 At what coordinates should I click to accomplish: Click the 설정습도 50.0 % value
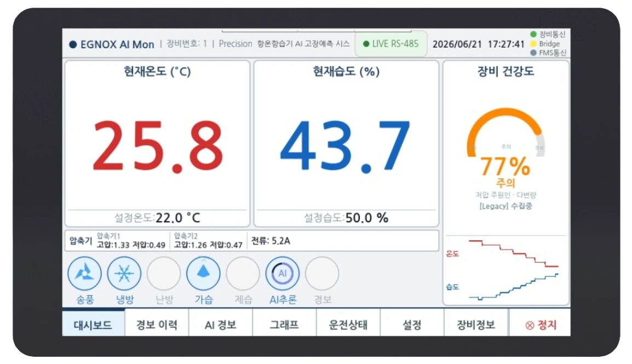[x=367, y=218]
